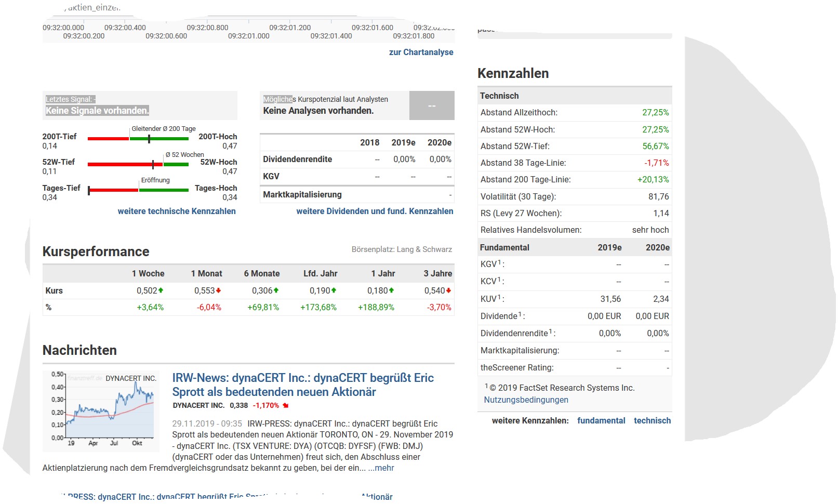Click the Abstand 200 Tage-Linie value +20,13%
Image resolution: width=838 pixels, height=504 pixels.
tap(653, 179)
